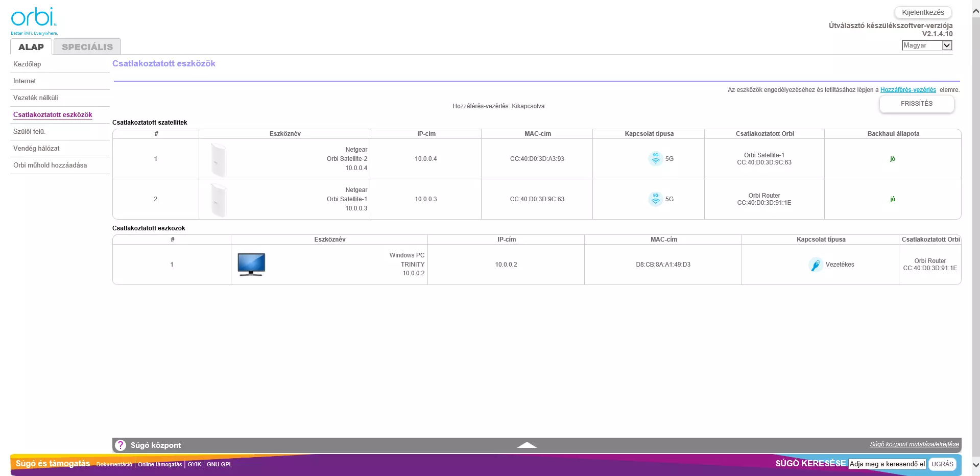Click IP address 10.0.0.2 cell
980x476 pixels.
[506, 265]
